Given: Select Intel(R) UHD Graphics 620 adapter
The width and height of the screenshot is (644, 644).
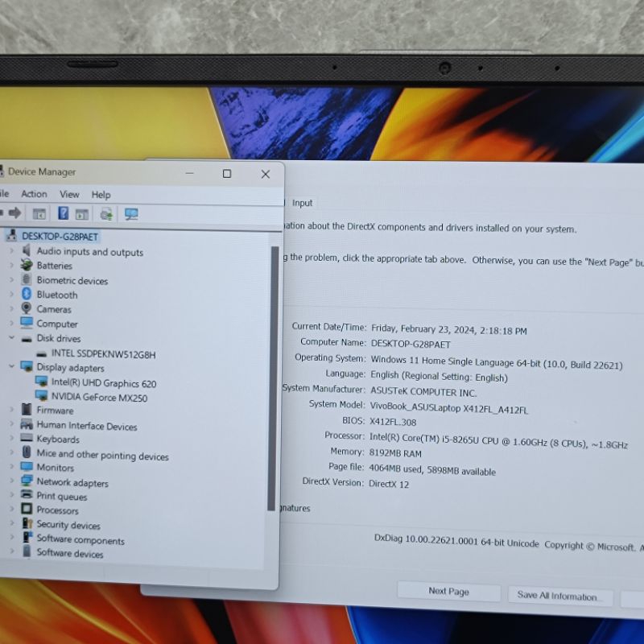Looking at the screenshot, I should [104, 383].
